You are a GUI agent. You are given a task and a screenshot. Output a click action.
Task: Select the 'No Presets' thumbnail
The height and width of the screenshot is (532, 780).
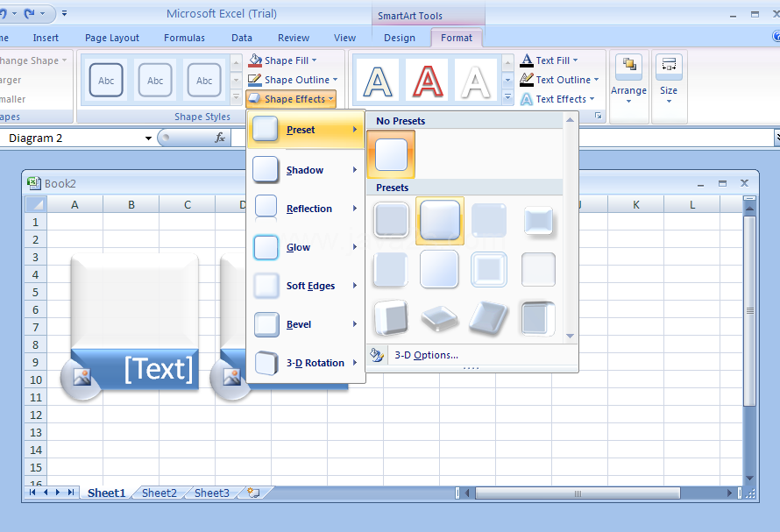click(391, 154)
